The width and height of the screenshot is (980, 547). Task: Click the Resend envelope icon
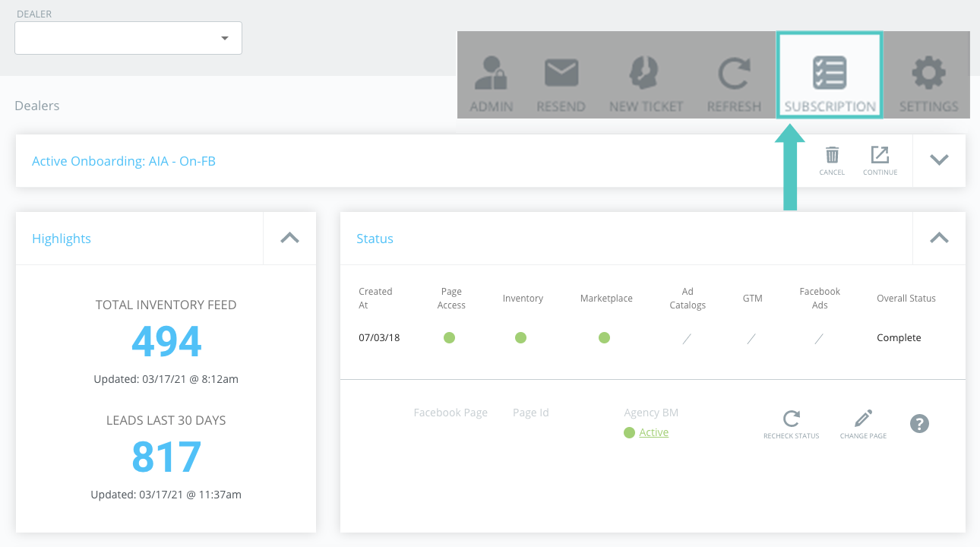[x=561, y=74]
